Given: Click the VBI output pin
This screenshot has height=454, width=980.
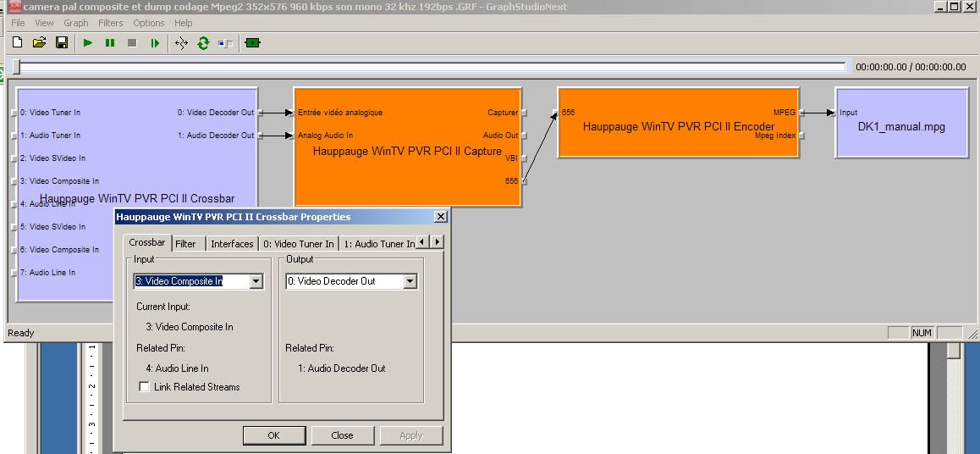Looking at the screenshot, I should pyautogui.click(x=524, y=158).
